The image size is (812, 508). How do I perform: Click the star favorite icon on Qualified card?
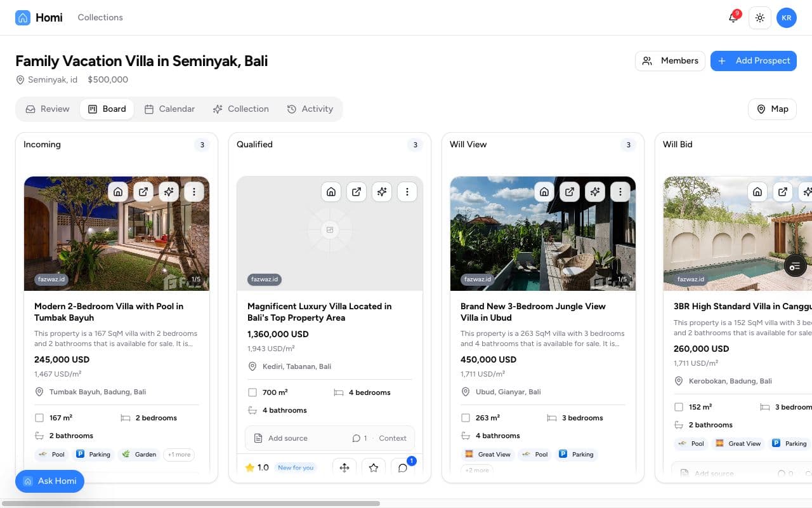coord(374,468)
